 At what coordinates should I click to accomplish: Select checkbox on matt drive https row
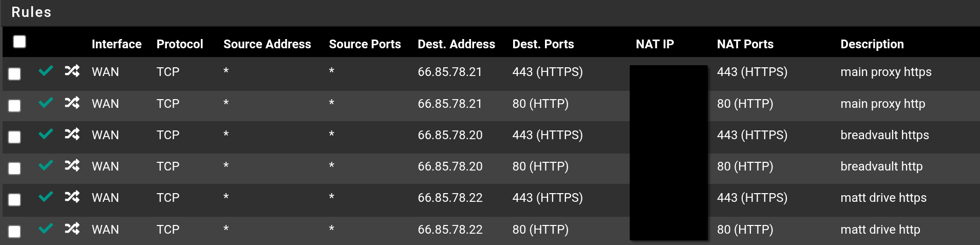coord(14,200)
